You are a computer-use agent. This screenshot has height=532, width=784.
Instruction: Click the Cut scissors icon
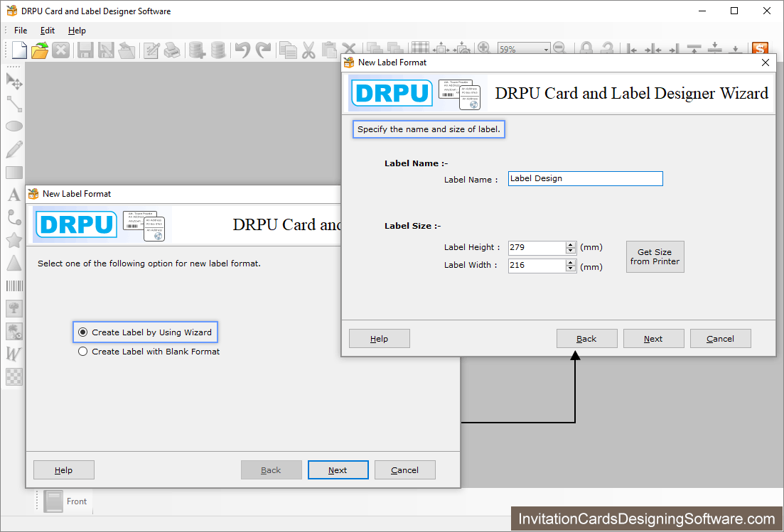tap(308, 50)
